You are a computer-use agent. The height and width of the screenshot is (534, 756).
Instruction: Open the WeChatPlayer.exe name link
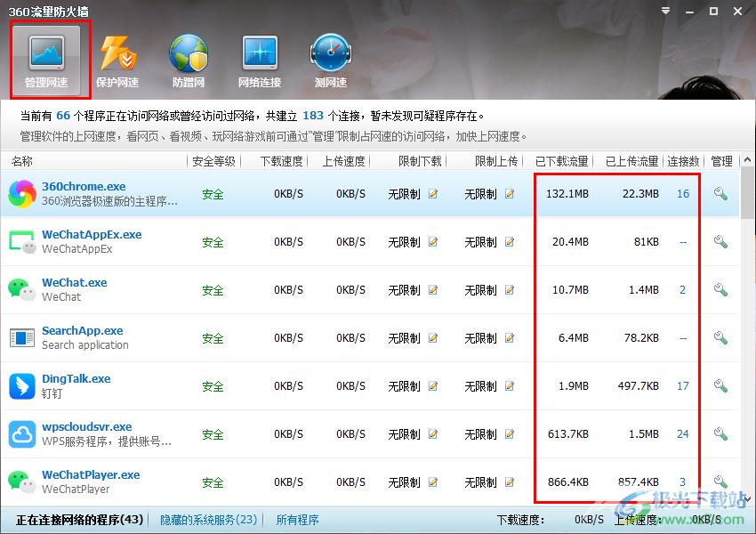click(x=91, y=474)
